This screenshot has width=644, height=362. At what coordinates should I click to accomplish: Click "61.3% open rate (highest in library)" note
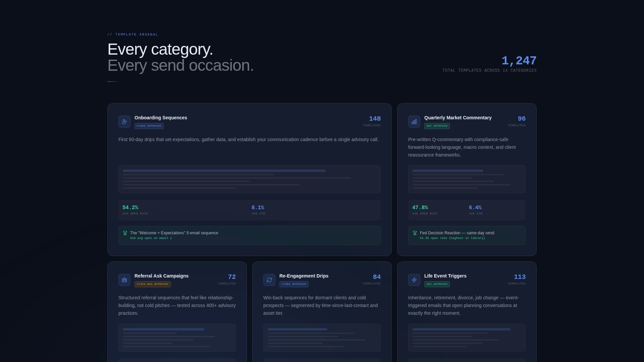tap(452, 238)
